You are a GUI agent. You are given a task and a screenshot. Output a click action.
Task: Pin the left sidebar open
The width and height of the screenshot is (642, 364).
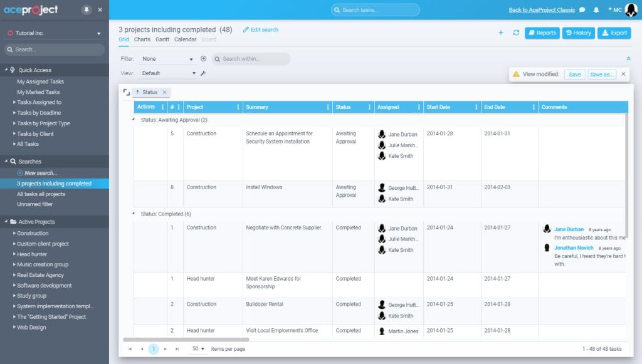pyautogui.click(x=87, y=9)
